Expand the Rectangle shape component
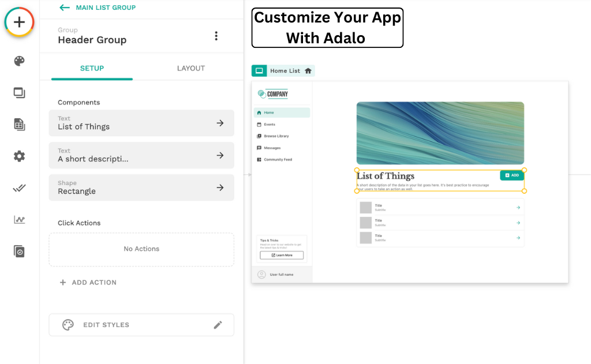The width and height of the screenshot is (591, 364). [141, 187]
